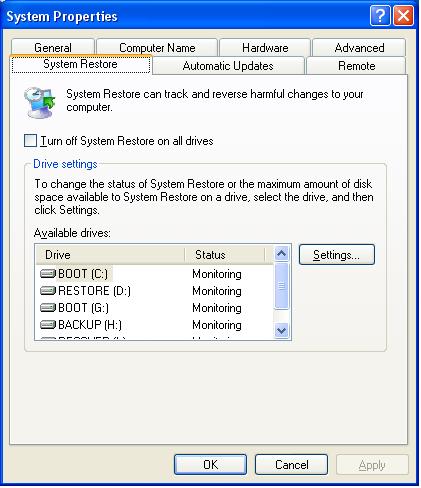Open drive Settings... button
The width and height of the screenshot is (421, 488).
[337, 255]
